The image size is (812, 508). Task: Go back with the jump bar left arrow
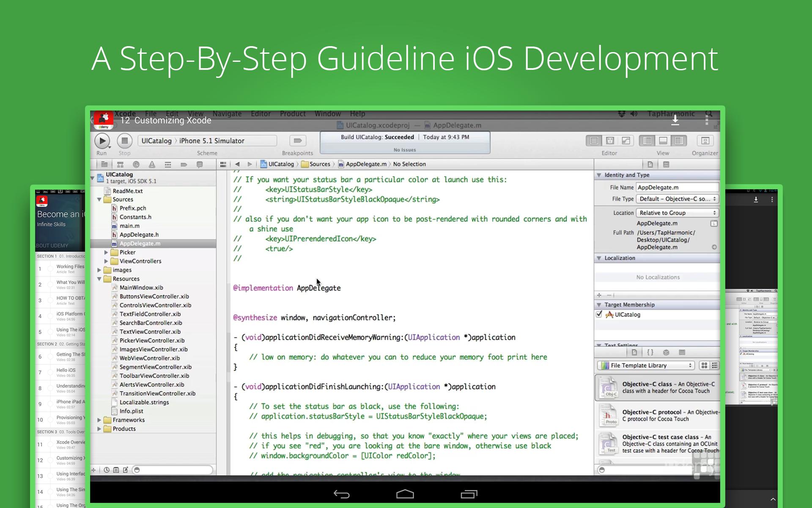pos(237,164)
